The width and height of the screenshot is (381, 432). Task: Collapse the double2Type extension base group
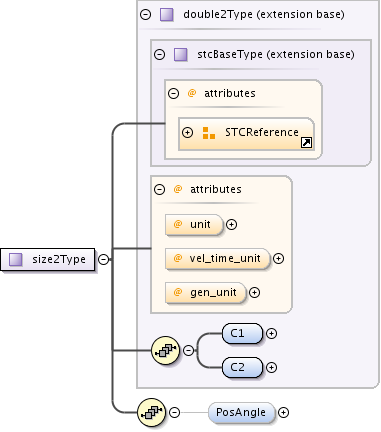[146, 15]
